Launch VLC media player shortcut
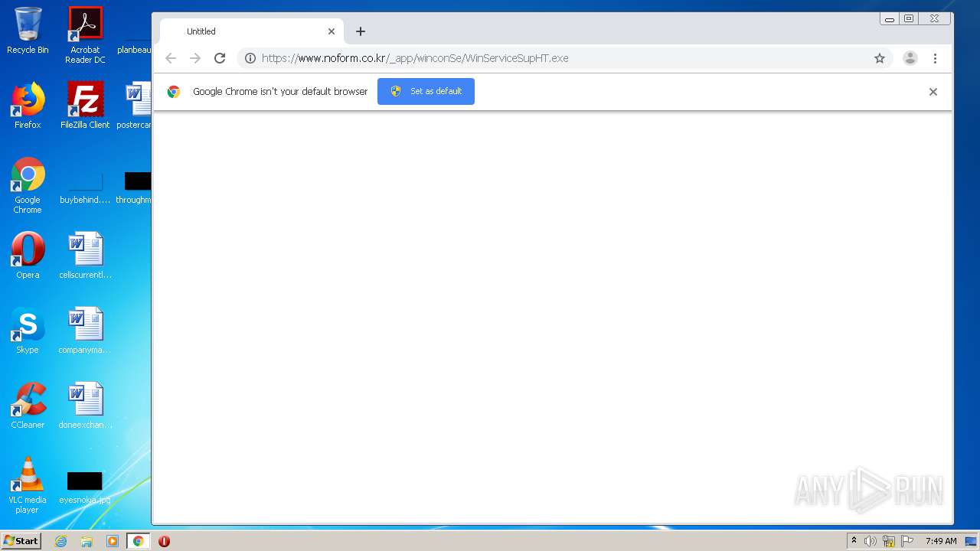 [x=28, y=485]
